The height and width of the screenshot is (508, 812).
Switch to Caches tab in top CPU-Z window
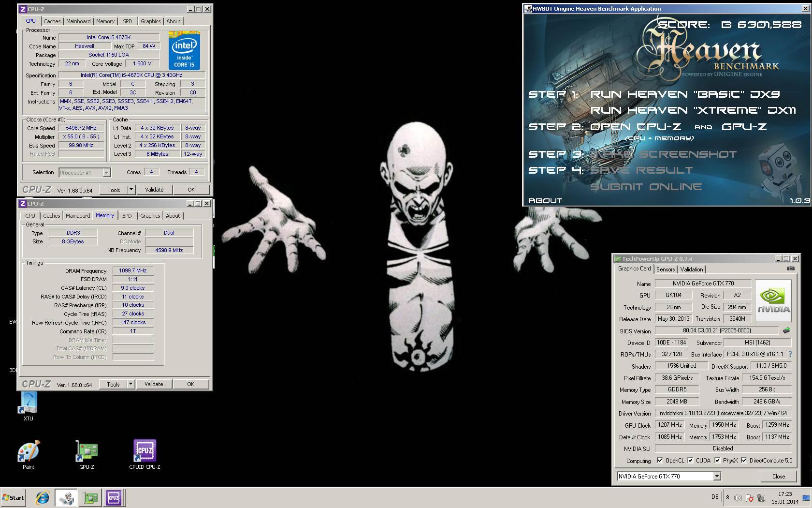52,21
